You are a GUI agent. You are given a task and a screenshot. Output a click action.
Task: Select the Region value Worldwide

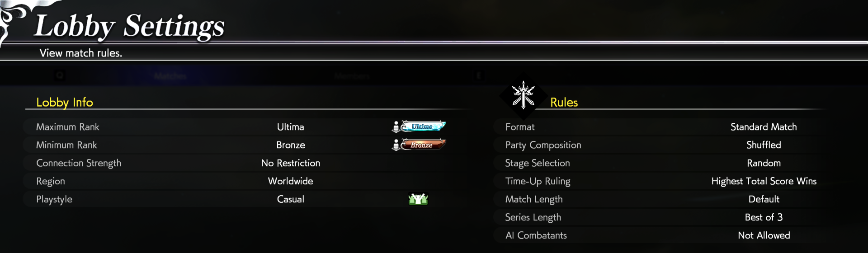tap(291, 181)
